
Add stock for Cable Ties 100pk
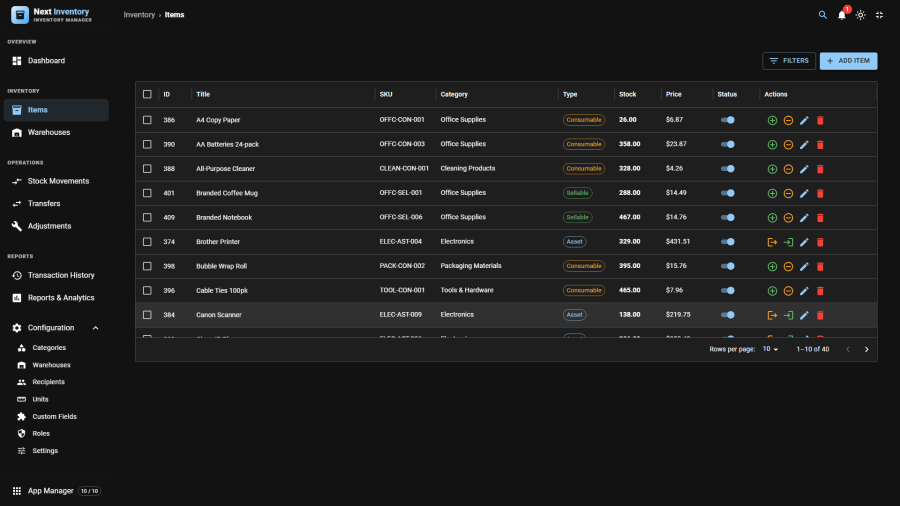click(772, 291)
